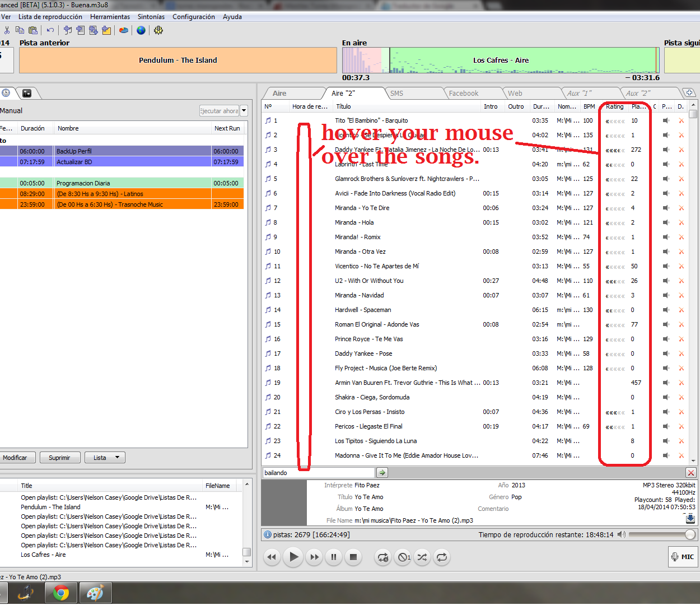The height and width of the screenshot is (605, 700).
Task: Click the speaker icon on Hardwell - Spaceman row
Action: coord(666,310)
